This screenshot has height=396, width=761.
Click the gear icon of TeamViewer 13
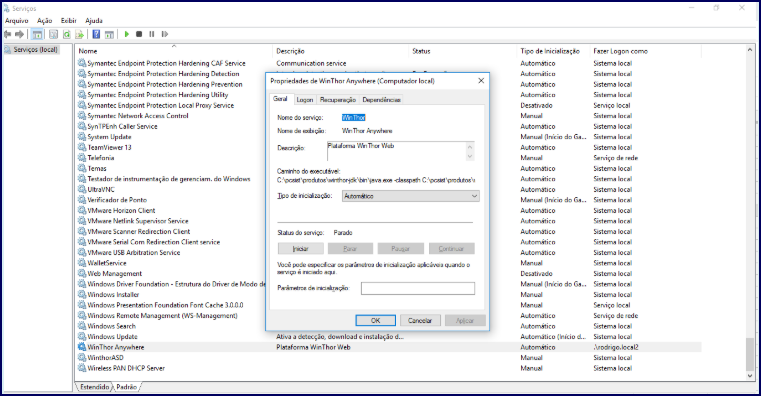pos(82,147)
